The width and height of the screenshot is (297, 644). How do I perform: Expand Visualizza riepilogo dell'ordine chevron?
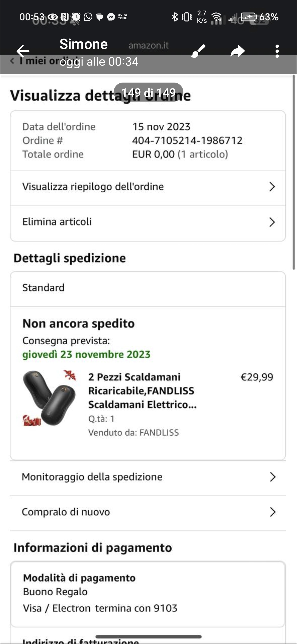(272, 187)
